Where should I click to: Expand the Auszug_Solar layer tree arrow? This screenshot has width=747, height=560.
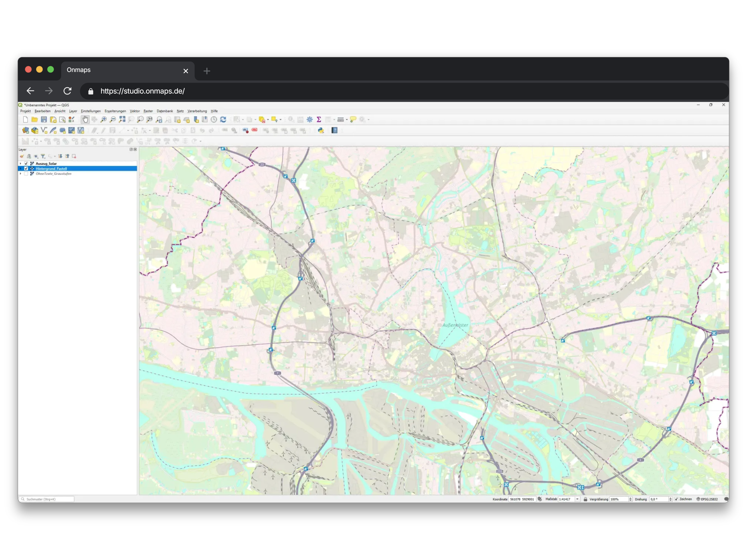[x=21, y=163]
